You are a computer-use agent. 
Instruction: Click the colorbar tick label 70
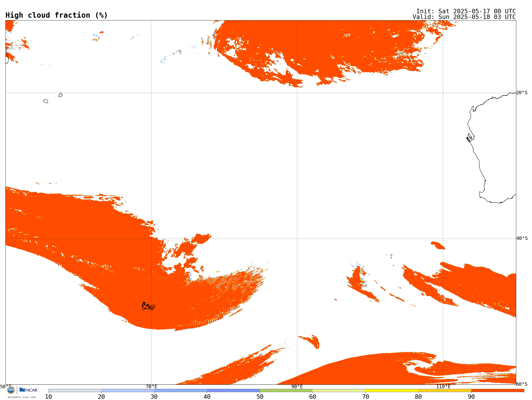point(366,397)
